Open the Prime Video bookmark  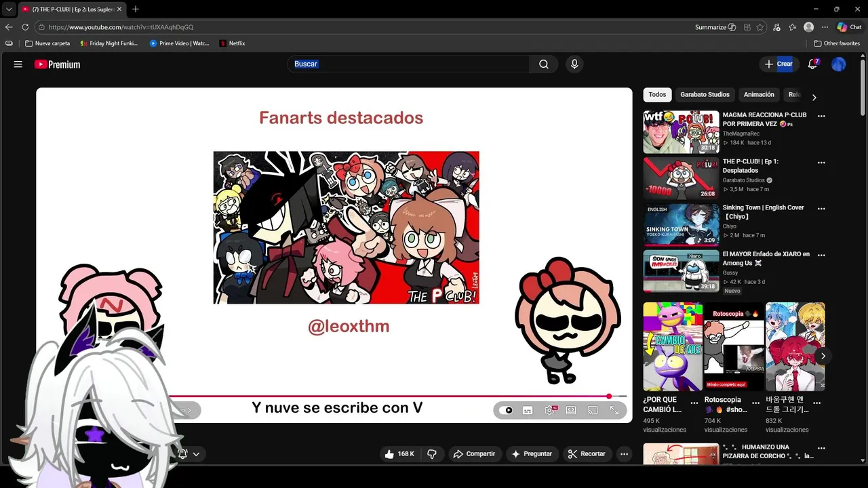(x=179, y=43)
